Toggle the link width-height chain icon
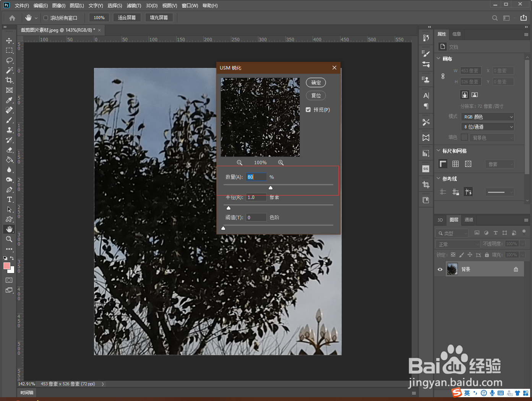Viewport: 532px width, 401px height. [x=443, y=76]
